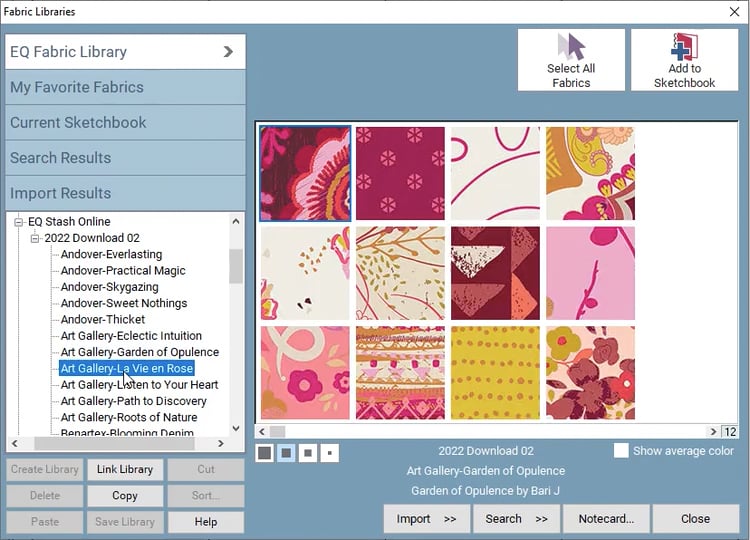Enable Show average color checkbox
The image size is (750, 540).
(x=621, y=451)
